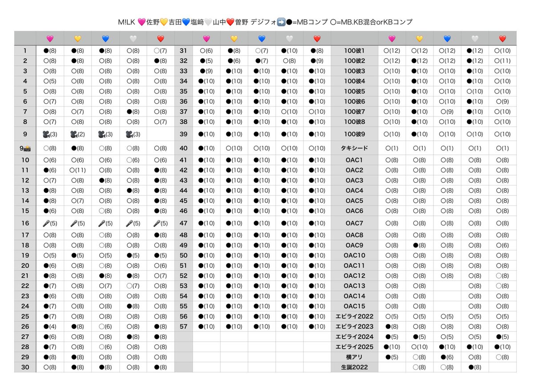Click the right-arrow emoji after デジフォ in the title
The image size is (534, 392).
click(x=281, y=22)
